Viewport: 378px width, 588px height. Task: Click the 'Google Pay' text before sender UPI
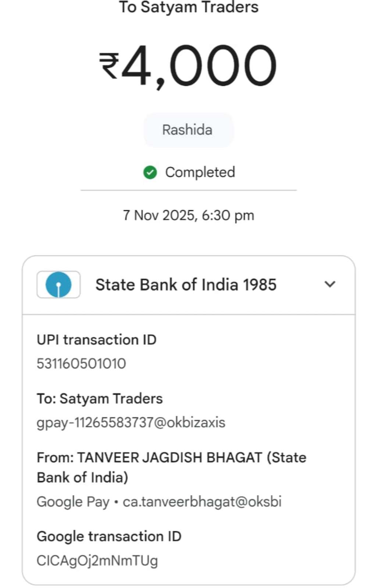(73, 502)
